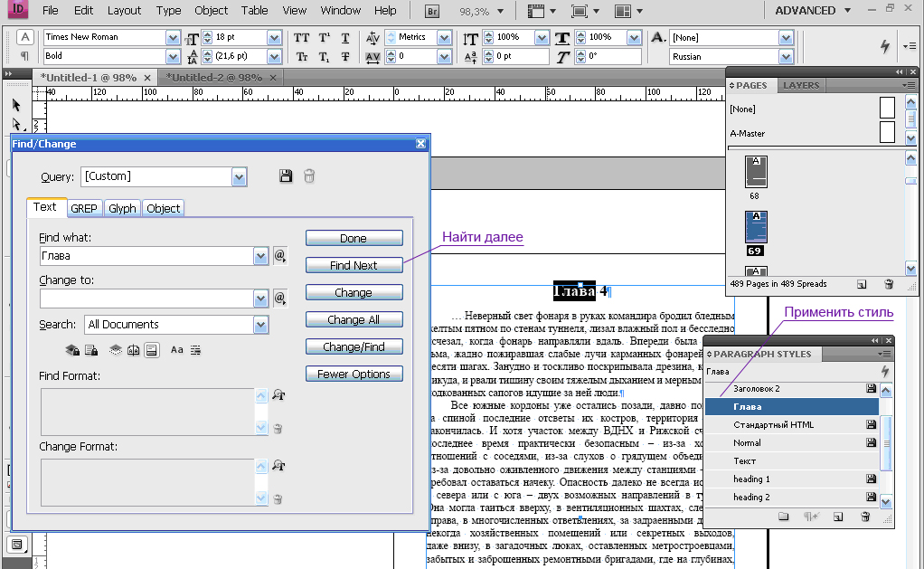Open the language dropdown (Russian)

click(786, 57)
